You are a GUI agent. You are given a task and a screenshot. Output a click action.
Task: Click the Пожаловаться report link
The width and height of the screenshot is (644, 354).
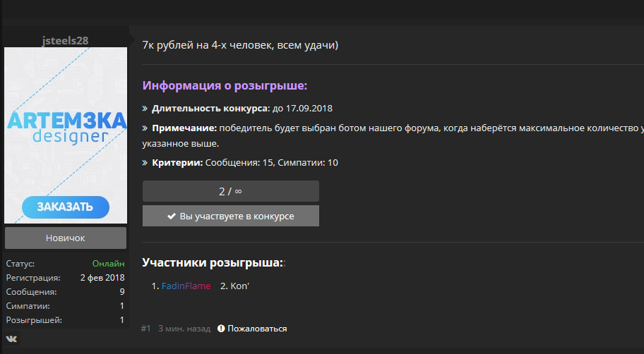[257, 329]
